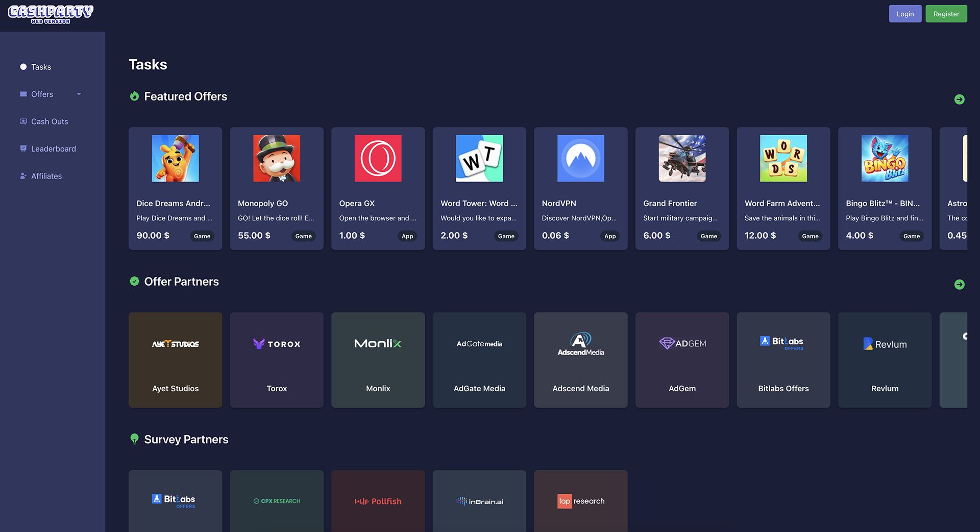
Task: Click the 90.00 $ reward amount
Action: coord(153,236)
